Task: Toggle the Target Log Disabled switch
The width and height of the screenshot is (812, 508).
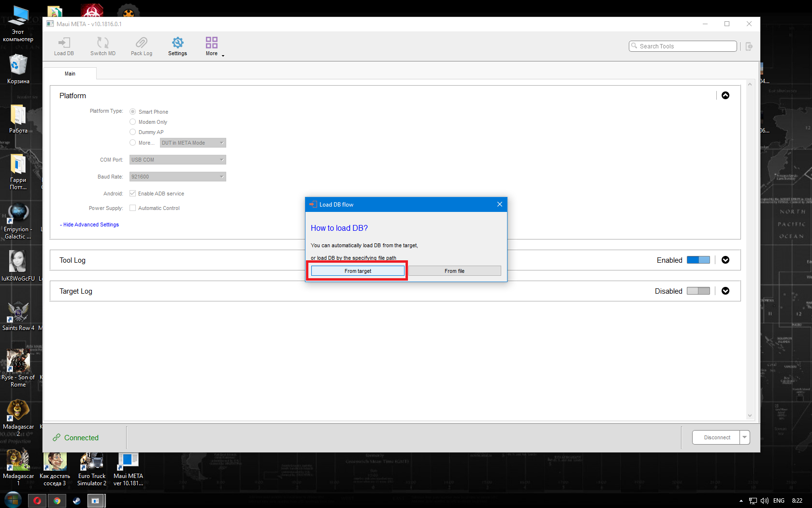Action: click(698, 291)
